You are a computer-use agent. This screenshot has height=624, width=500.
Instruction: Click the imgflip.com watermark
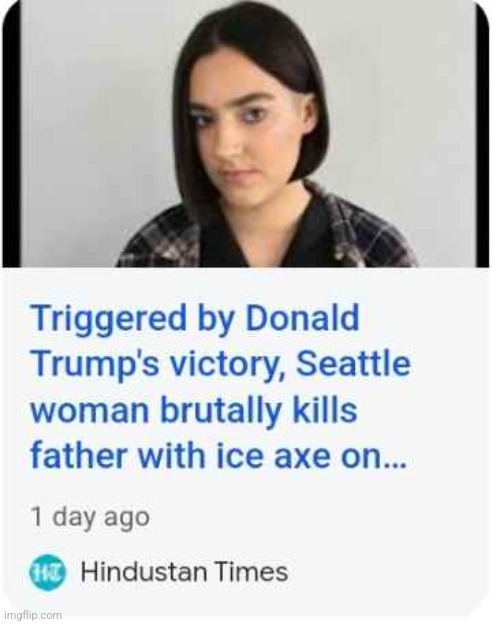(x=31, y=616)
